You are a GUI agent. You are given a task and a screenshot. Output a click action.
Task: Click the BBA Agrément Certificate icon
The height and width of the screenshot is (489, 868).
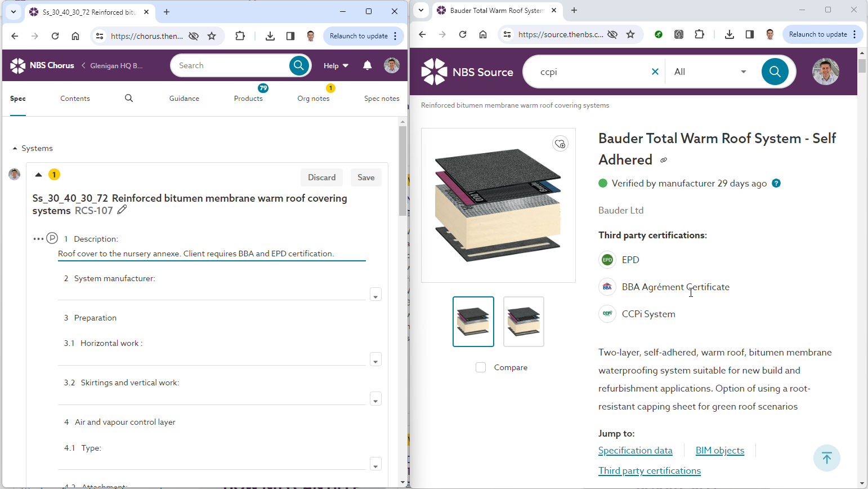coord(607,287)
